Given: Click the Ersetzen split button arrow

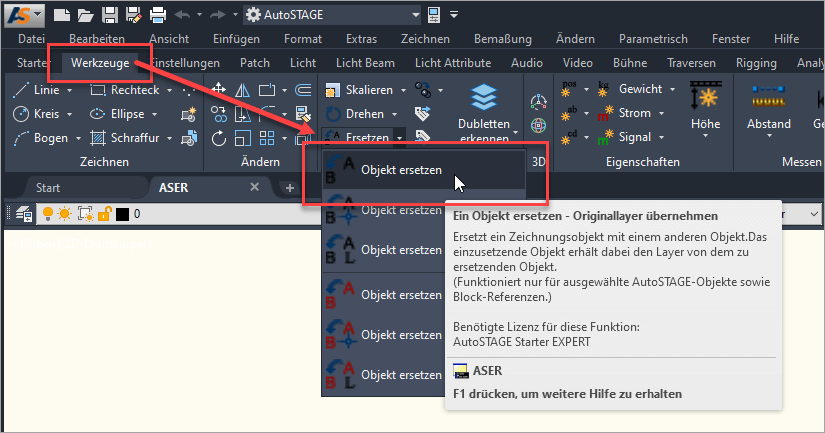Looking at the screenshot, I should [399, 138].
